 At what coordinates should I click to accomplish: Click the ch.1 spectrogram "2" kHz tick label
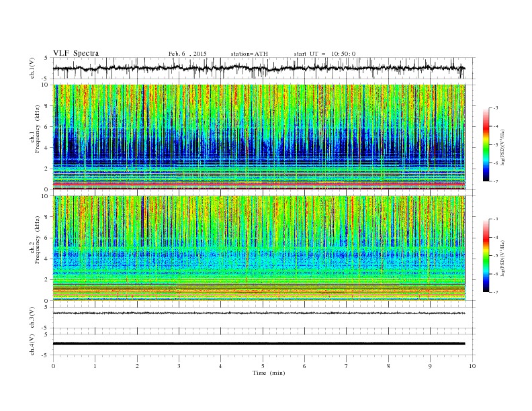(47, 169)
